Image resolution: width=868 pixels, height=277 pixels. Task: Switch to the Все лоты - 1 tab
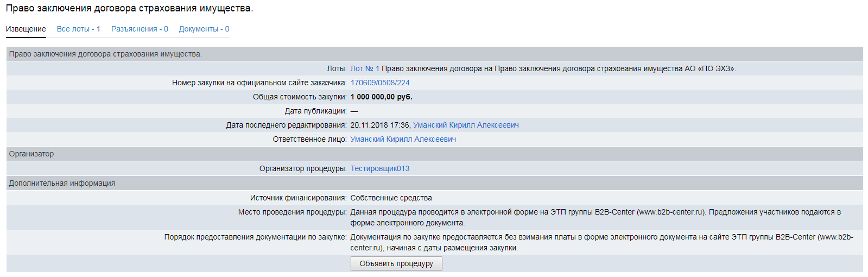tap(78, 29)
